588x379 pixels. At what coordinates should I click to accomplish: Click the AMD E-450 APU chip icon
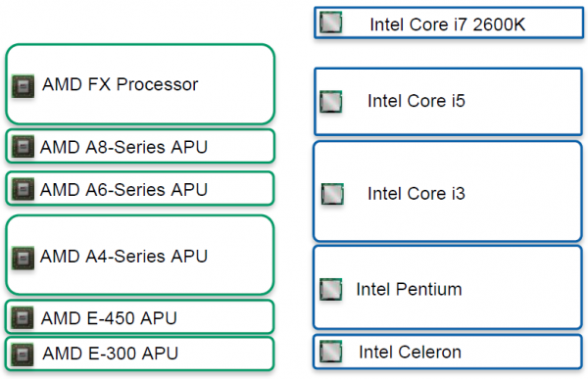[x=23, y=317]
